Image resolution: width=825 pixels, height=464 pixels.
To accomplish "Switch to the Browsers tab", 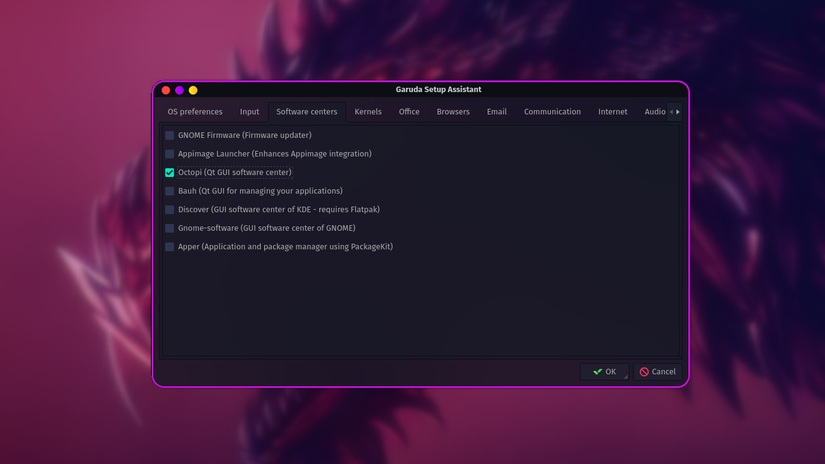I will point(453,112).
